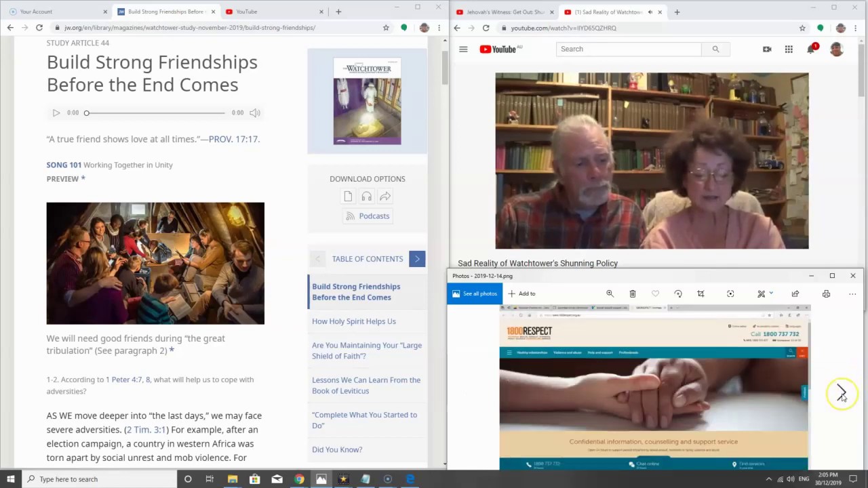This screenshot has height=488, width=868.
Task: Select the Sad Reality of Watchtower tab
Action: click(608, 12)
